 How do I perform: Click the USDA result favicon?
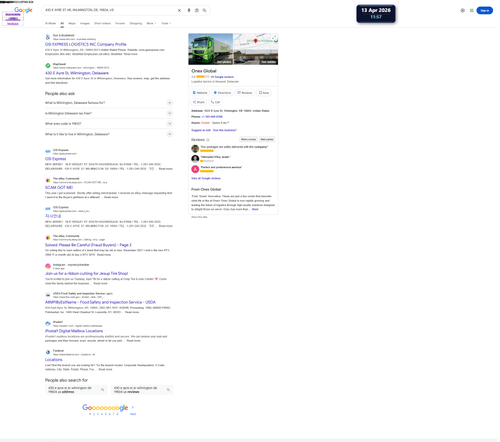(x=48, y=295)
